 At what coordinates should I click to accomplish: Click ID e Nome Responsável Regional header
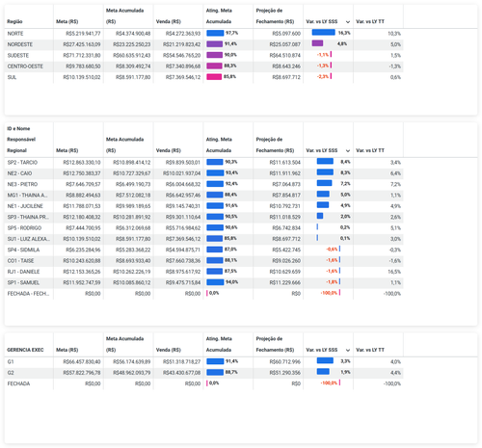(x=21, y=140)
